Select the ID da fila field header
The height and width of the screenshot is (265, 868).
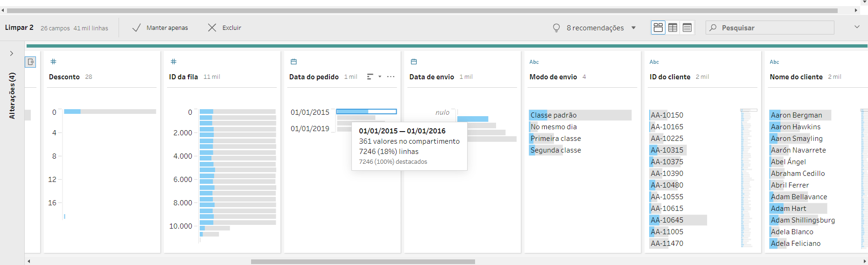[183, 77]
